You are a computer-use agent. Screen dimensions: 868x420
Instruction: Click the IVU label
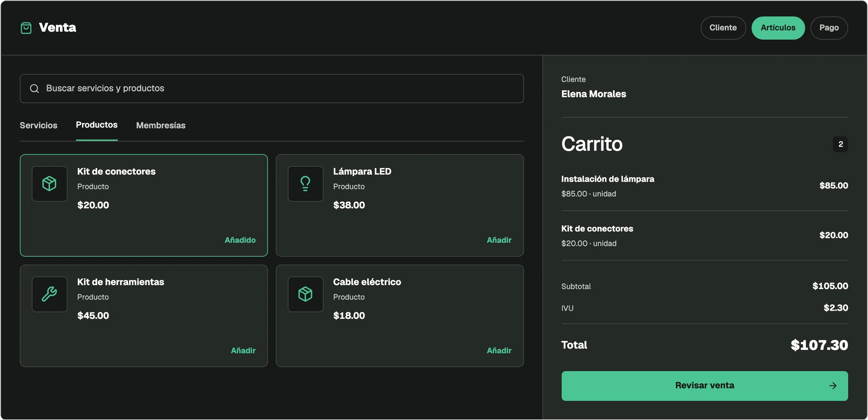click(567, 309)
